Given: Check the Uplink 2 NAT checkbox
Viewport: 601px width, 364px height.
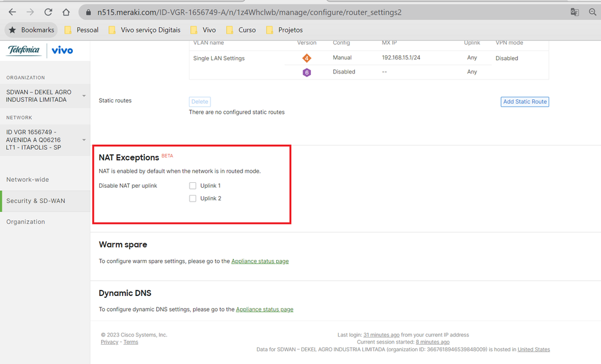Looking at the screenshot, I should tap(193, 199).
